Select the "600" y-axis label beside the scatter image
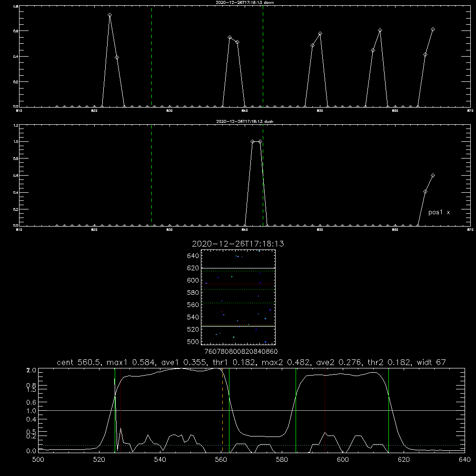 click(193, 280)
